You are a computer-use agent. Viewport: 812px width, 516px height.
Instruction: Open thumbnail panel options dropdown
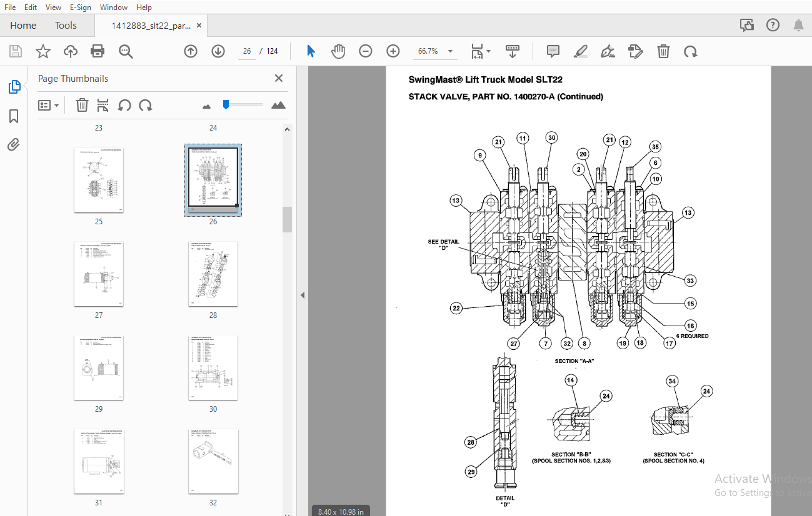pos(48,105)
